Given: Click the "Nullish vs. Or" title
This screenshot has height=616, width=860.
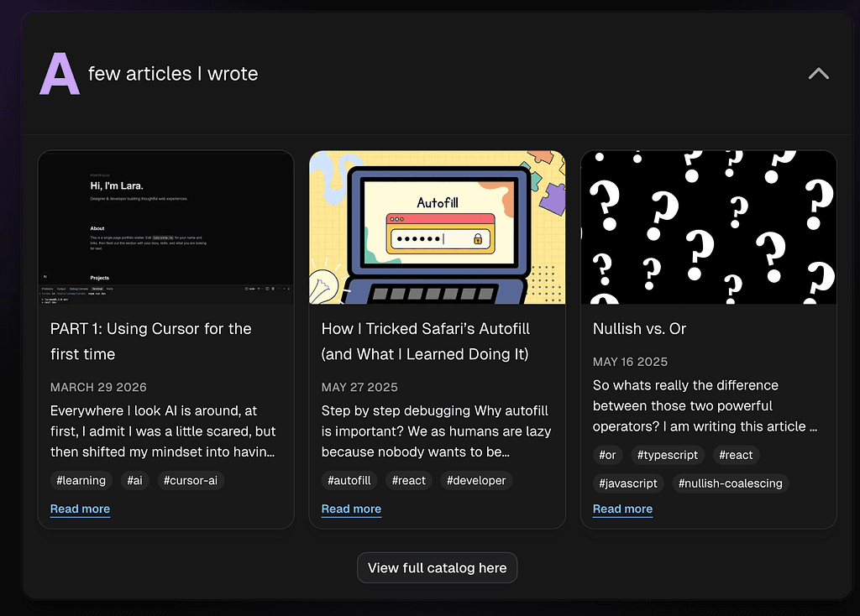Looking at the screenshot, I should pos(639,329).
